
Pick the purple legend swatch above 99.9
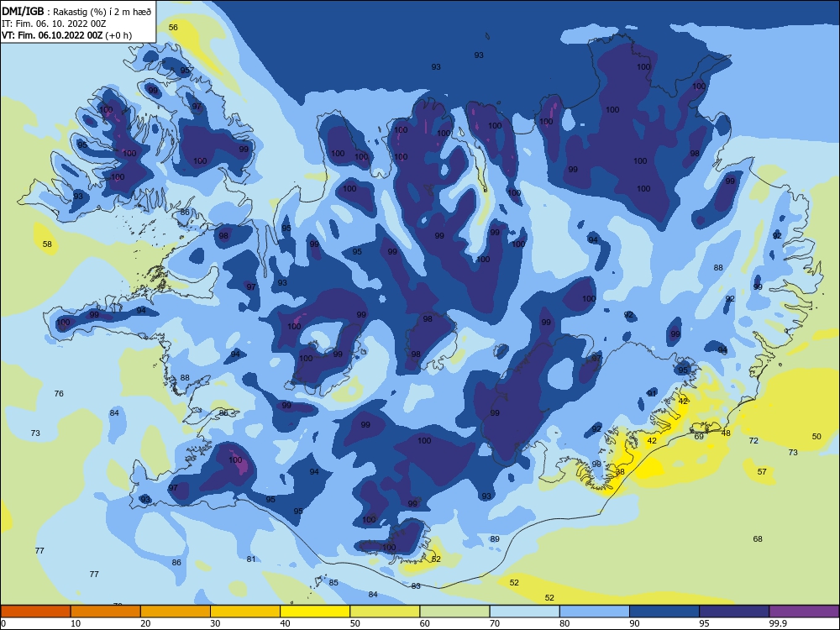click(804, 612)
